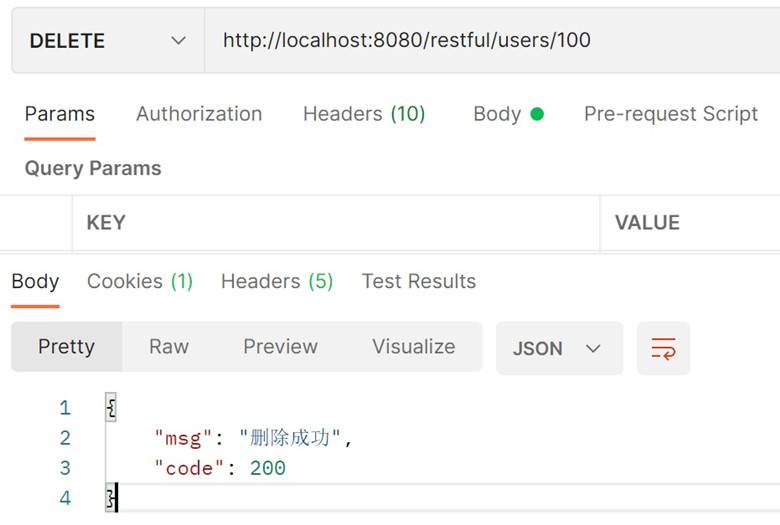The image size is (780, 525).
Task: Open the DELETE HTTP method dropdown
Action: tap(108, 41)
